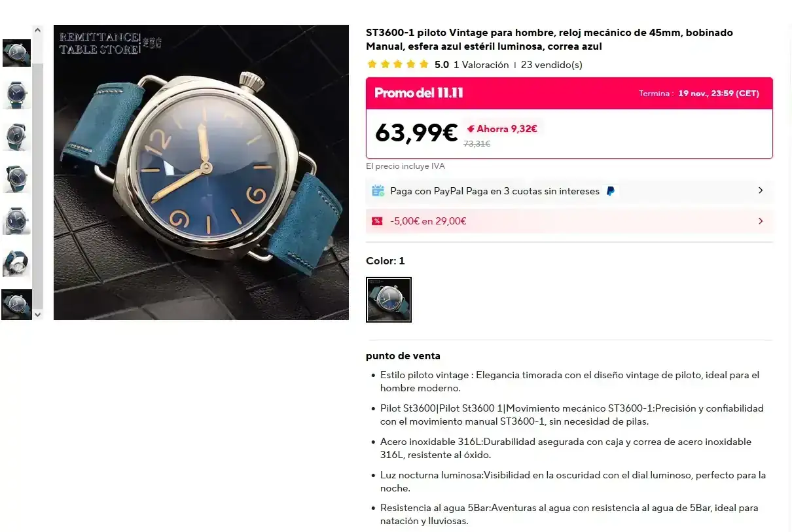Expand the -5,00€ en 29,00€ coupon chevron

761,221
